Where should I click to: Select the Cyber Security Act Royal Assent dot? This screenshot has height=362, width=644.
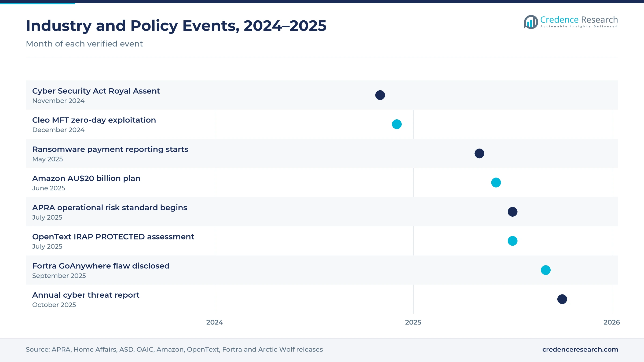(x=380, y=95)
